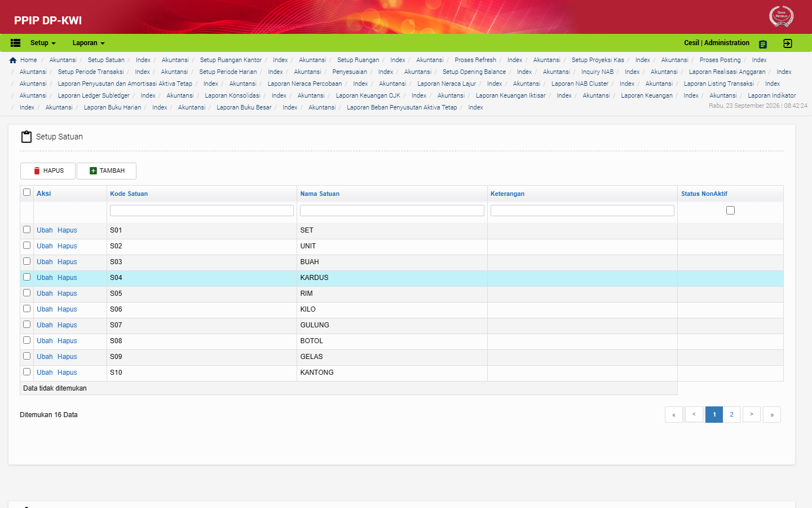This screenshot has width=812, height=508.
Task: Toggle the Status NonAktif filter checkbox
Action: click(730, 211)
